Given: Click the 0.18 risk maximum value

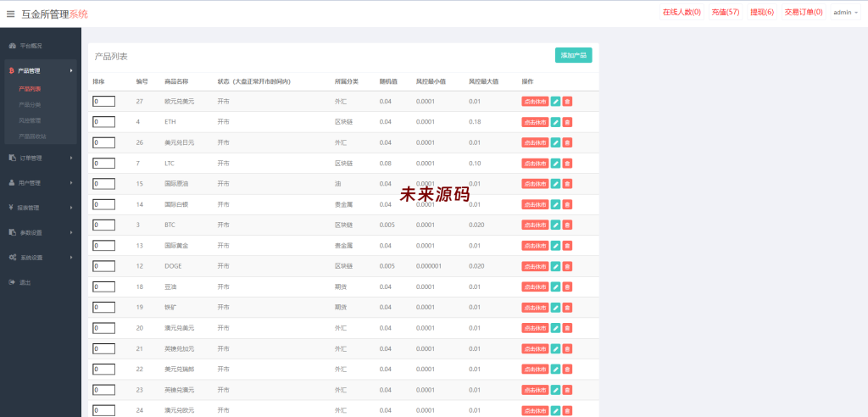Looking at the screenshot, I should coord(475,122).
